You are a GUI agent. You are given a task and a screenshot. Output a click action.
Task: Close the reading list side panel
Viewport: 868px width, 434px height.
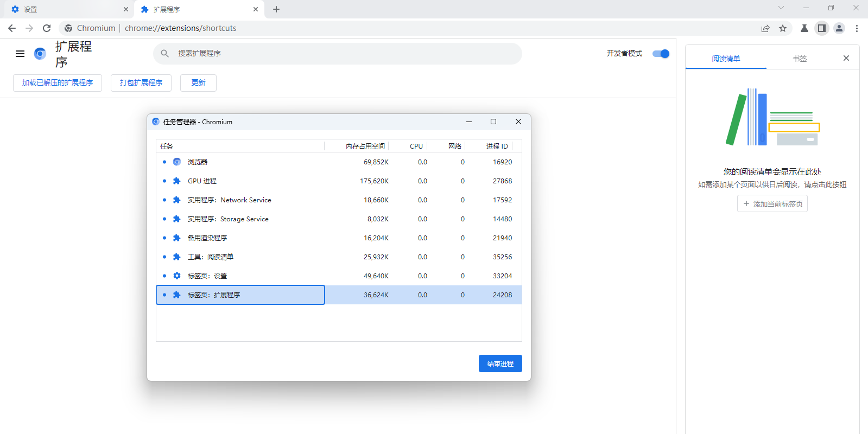846,58
